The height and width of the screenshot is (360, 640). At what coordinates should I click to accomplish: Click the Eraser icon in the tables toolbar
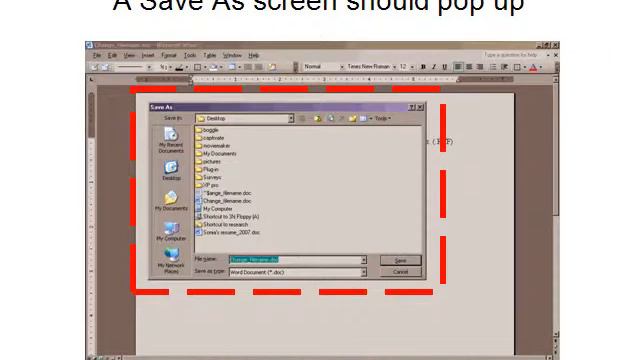pyautogui.click(x=105, y=67)
